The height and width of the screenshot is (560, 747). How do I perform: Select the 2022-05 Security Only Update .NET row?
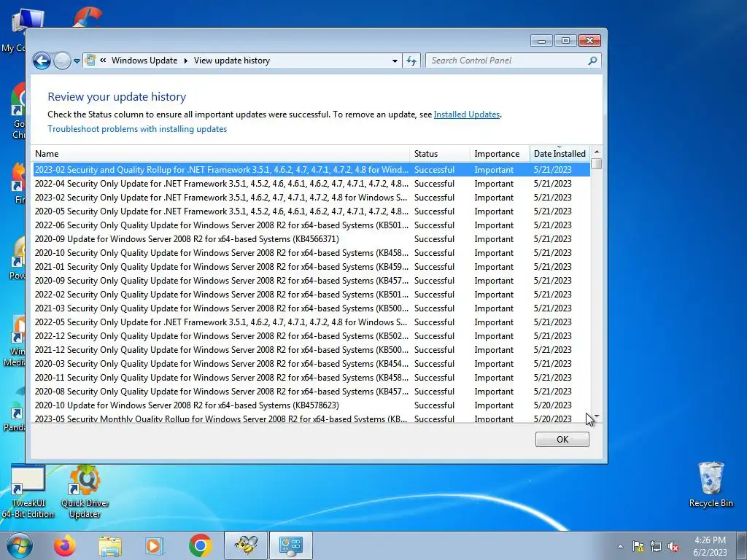pyautogui.click(x=311, y=322)
